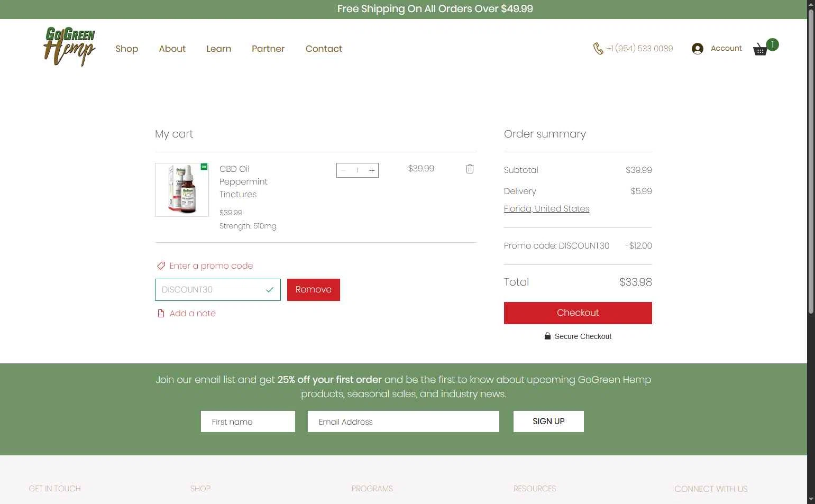Viewport: 815px width, 504px height.
Task: Proceed with the Checkout button
Action: (x=578, y=313)
